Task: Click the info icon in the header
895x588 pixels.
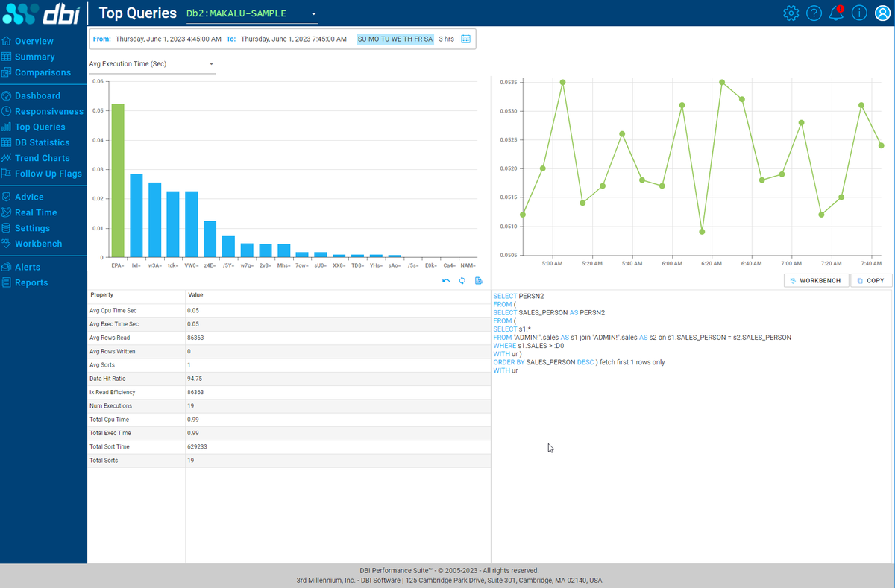Action: coord(858,13)
